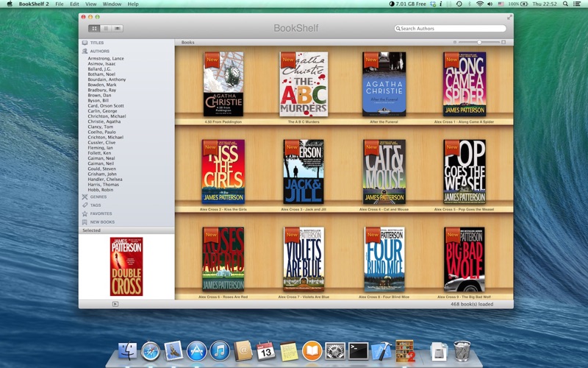Screen dimensions: 588x368
Task: Open the File menu
Action: [60, 4]
